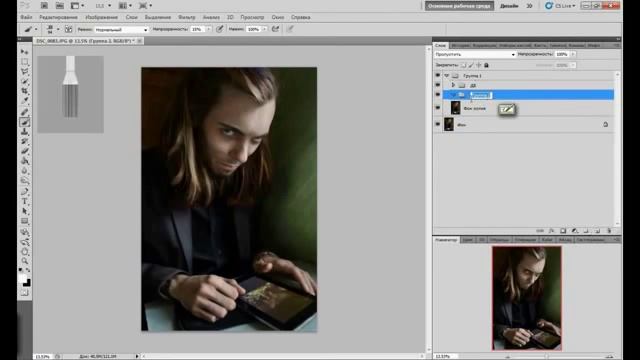Viewport: 640px width, 360px height.
Task: Select the Horizontal Type tool
Action: (x=25, y=202)
